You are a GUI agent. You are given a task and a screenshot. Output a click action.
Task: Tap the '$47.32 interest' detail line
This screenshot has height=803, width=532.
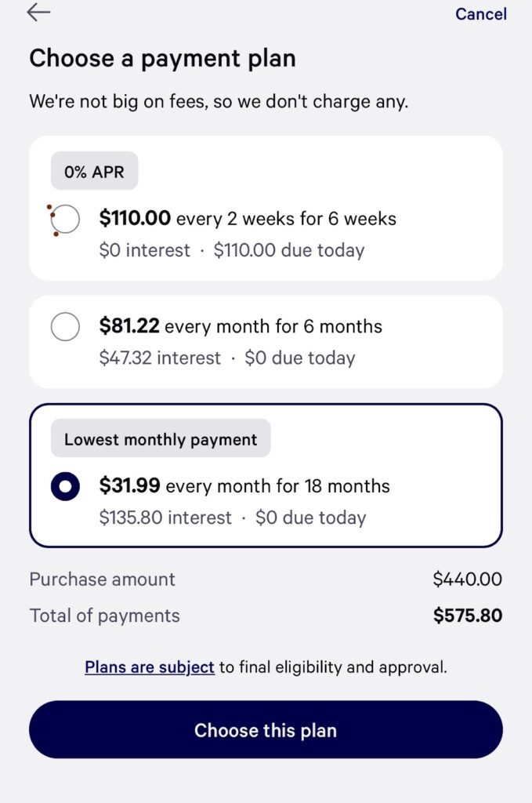pyautogui.click(x=161, y=358)
